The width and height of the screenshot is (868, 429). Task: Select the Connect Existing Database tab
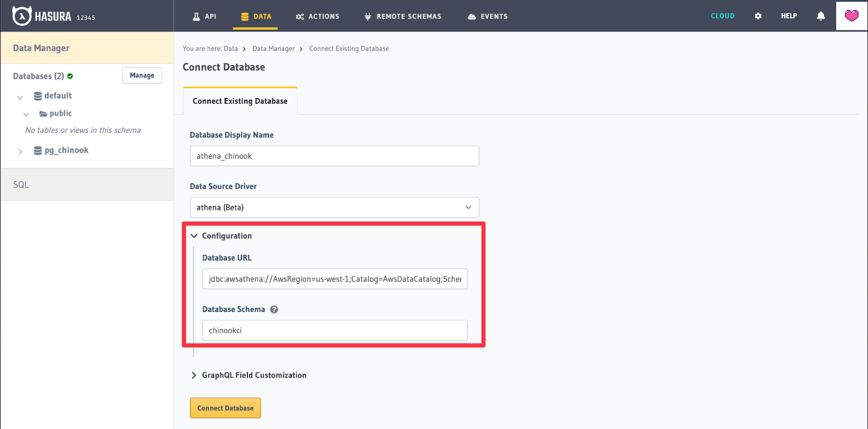[240, 101]
